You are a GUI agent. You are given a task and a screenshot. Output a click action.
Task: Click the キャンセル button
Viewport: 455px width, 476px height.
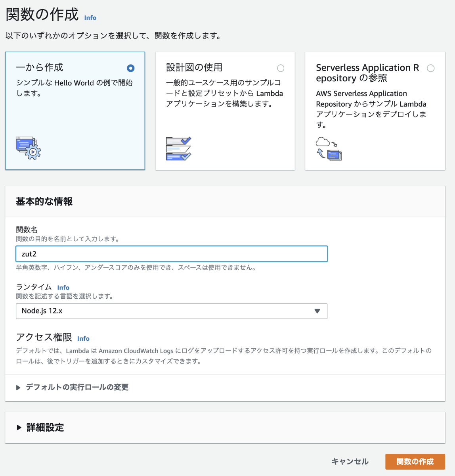point(350,462)
